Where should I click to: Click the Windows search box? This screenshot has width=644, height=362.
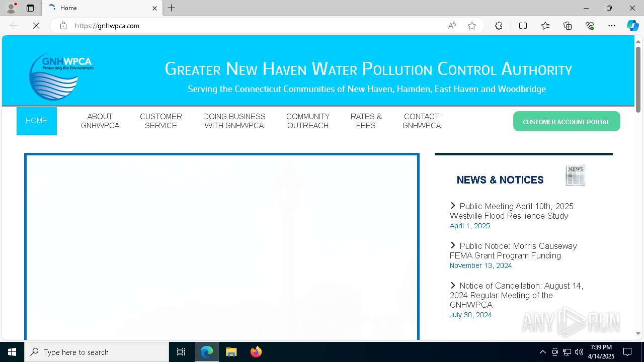(97, 352)
